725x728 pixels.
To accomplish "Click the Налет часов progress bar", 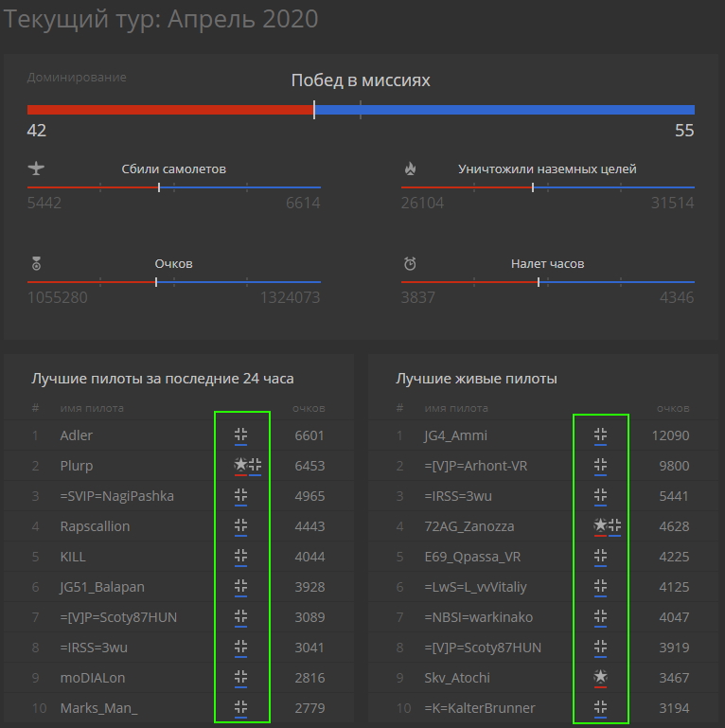I will pos(547,282).
